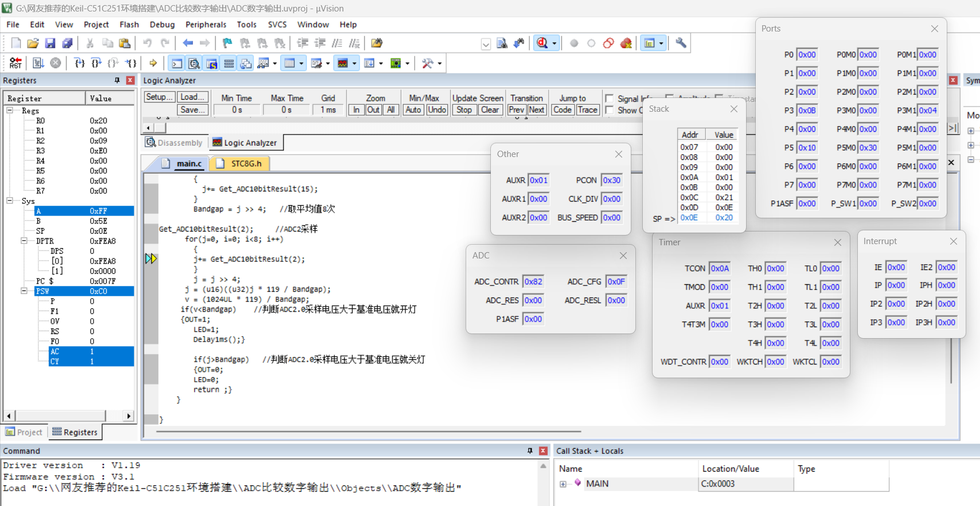Viewport: 980px width, 506px height.
Task: Click the Logic Analyzer horizontal scrollbar thumb
Action: (160, 128)
